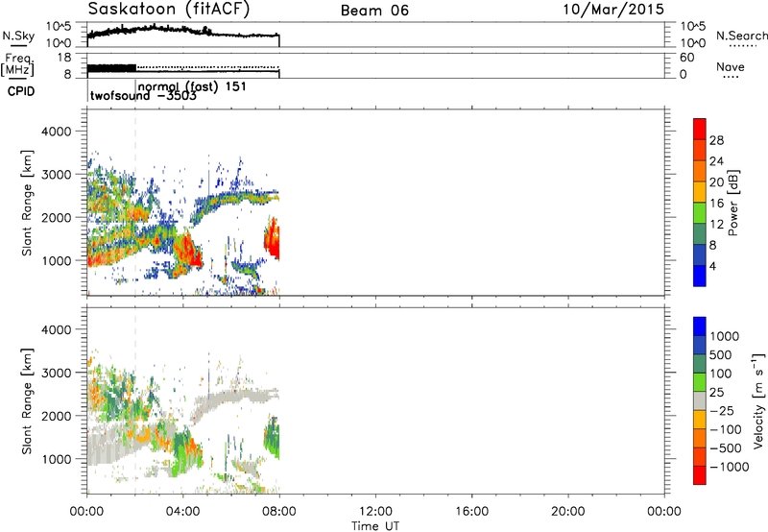Pick the light green 25–100 velocity colorbar segment

pos(700,382)
